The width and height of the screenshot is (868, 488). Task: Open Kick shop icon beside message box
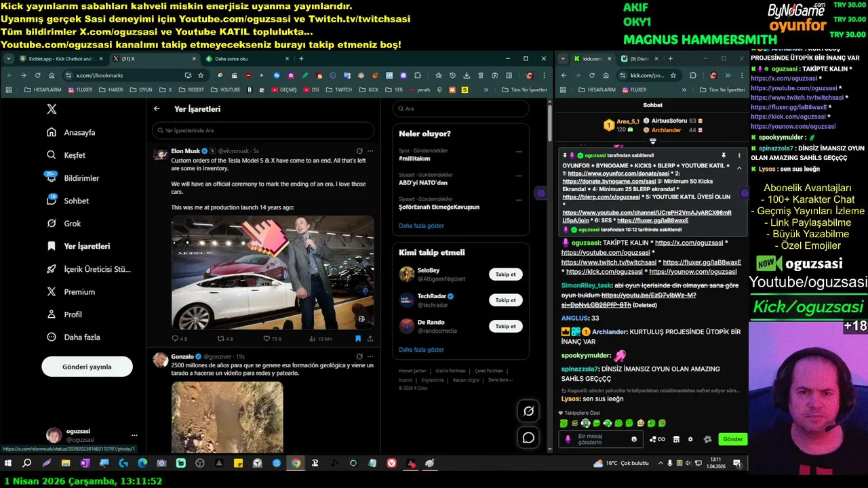point(676,439)
